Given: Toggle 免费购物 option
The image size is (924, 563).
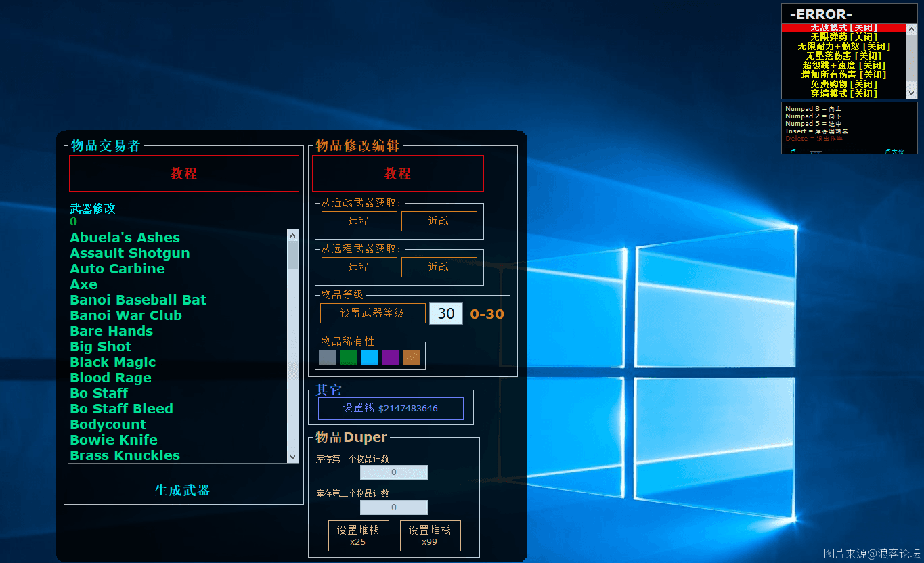Looking at the screenshot, I should pos(843,85).
